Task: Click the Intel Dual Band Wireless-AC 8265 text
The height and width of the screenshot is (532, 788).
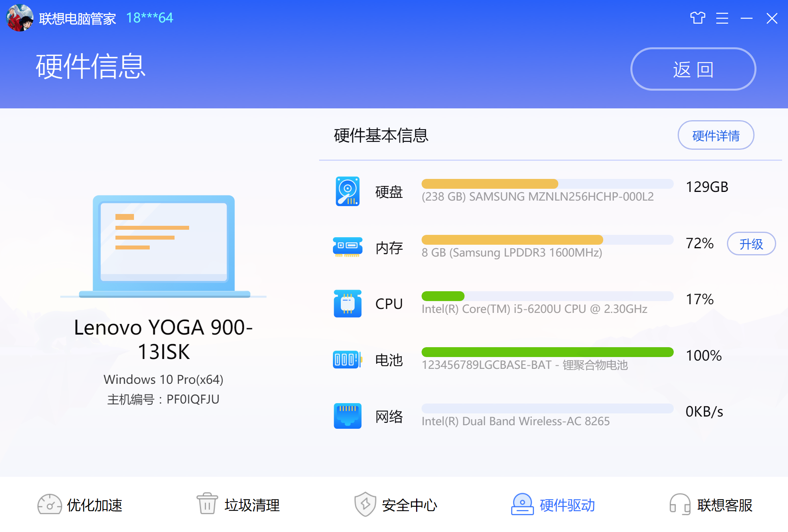Action: click(x=516, y=421)
